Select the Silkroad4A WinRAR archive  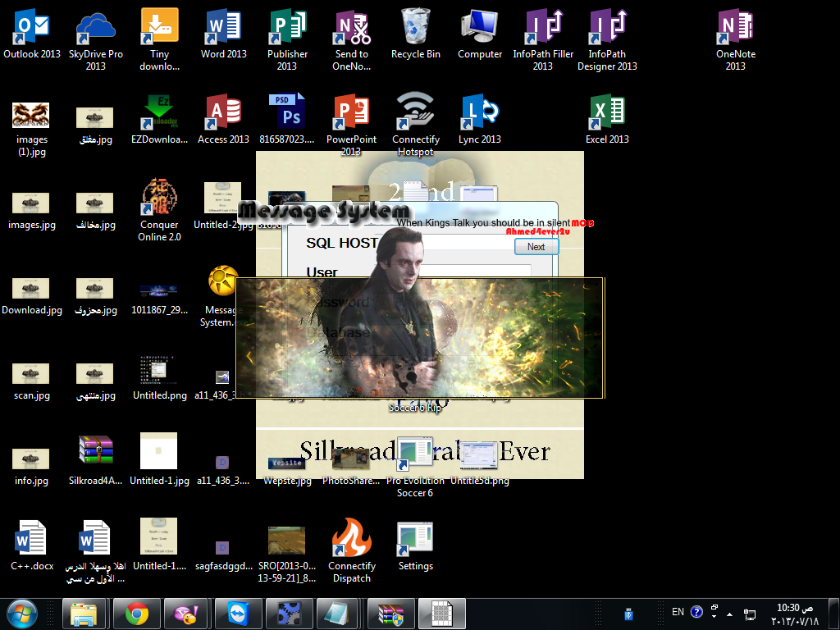pos(95,450)
